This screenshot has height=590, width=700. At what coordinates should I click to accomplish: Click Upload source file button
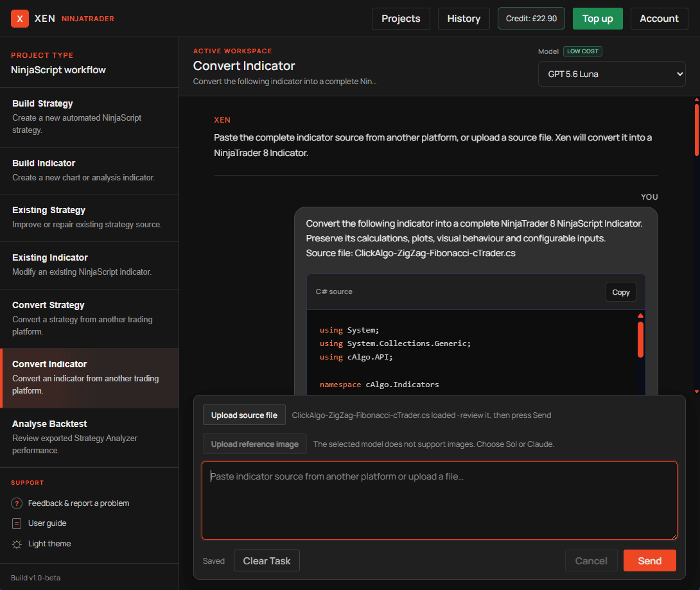[x=244, y=415]
